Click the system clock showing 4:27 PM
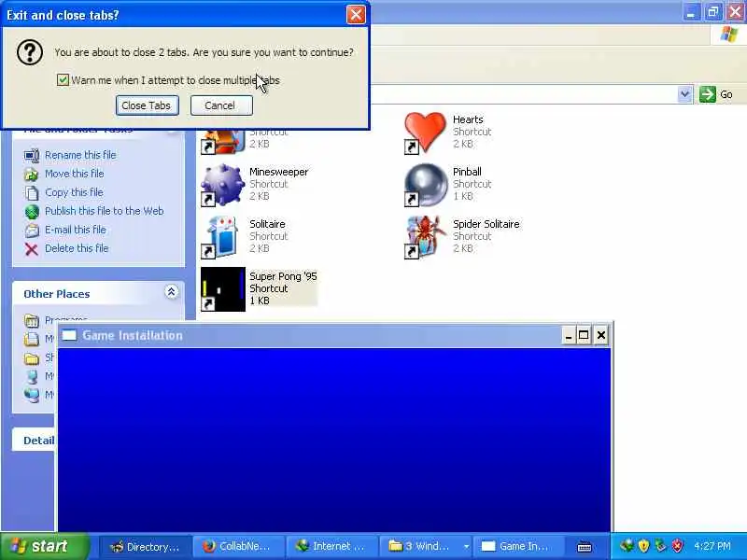The width and height of the screenshot is (747, 560). (x=712, y=546)
